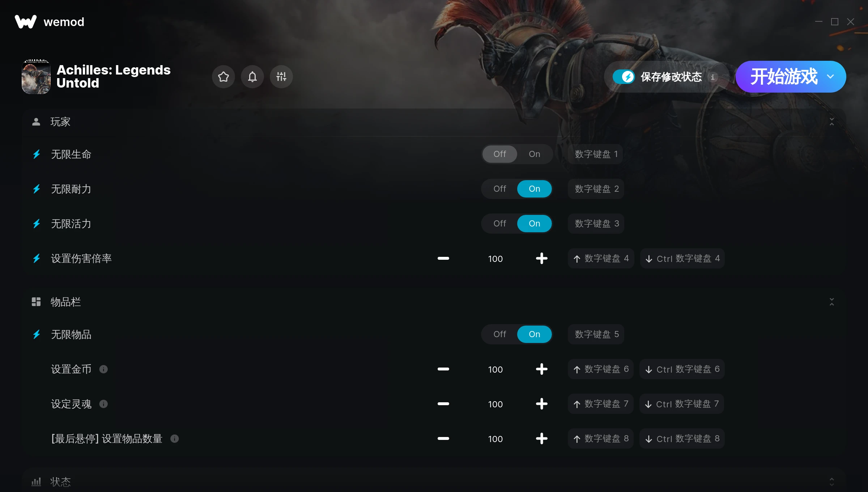The image size is (868, 492).
Task: Click the favorite star icon
Action: pos(224,77)
